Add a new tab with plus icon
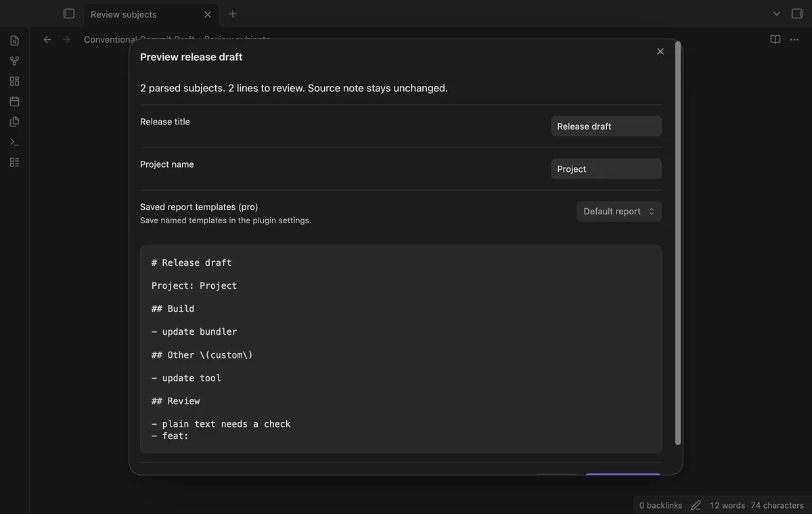The height and width of the screenshot is (514, 812). point(233,14)
